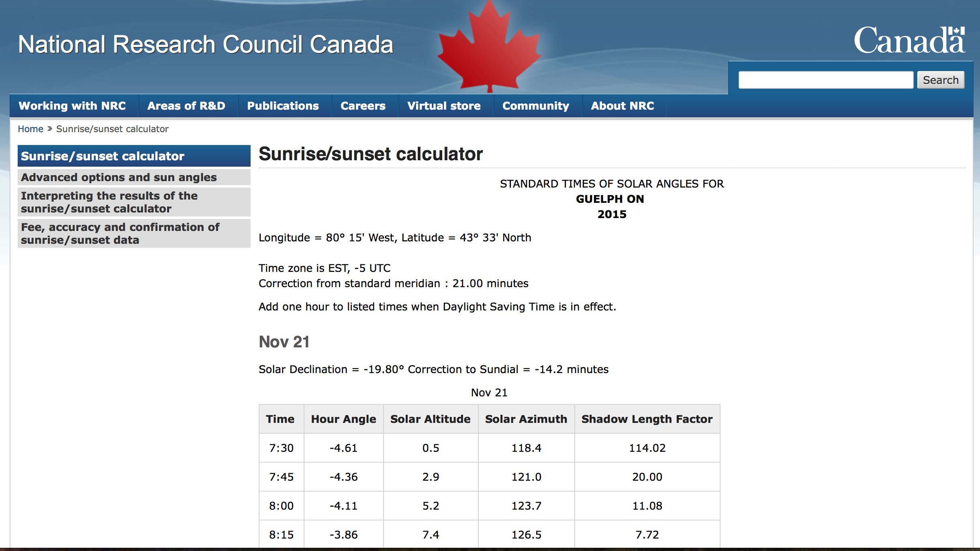Click the Solar Altitude column header
The image size is (980, 551).
(x=430, y=419)
